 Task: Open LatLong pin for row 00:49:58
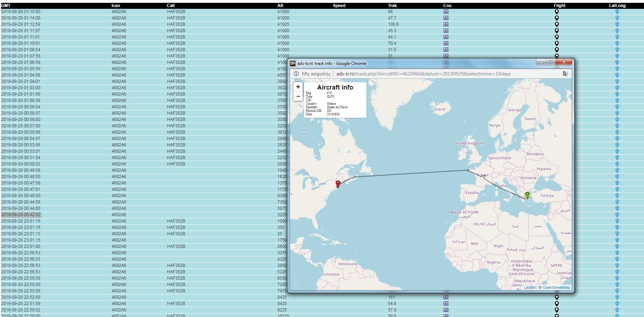click(x=617, y=170)
